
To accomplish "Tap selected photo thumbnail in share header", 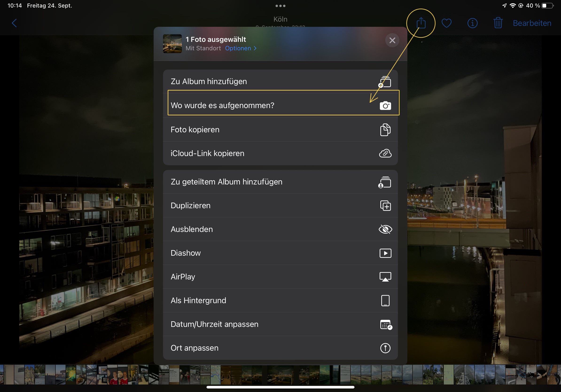I will (x=172, y=44).
